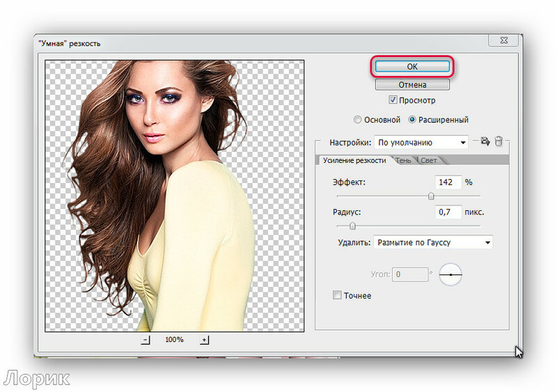557x392 pixels.
Task: Click the preview image of the woman
Action: pyautogui.click(x=175, y=196)
